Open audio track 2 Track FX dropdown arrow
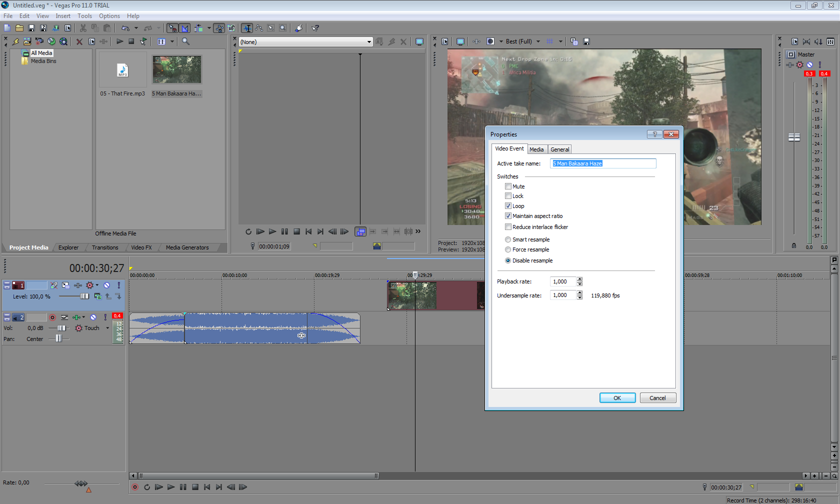This screenshot has width=840, height=504. point(83,317)
